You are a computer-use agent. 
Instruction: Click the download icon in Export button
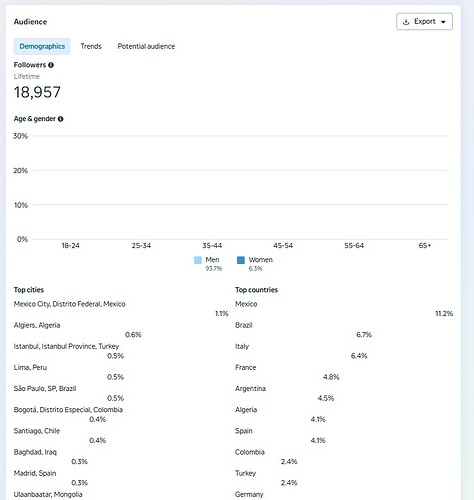406,22
